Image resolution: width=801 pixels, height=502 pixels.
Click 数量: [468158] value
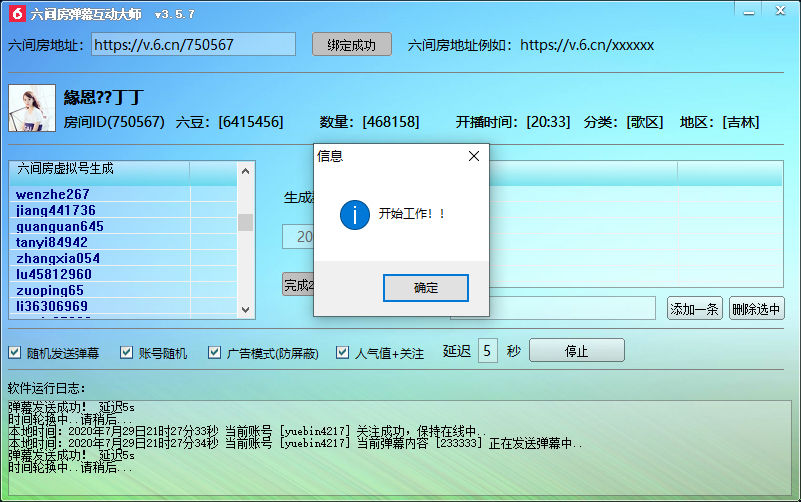[x=369, y=122]
